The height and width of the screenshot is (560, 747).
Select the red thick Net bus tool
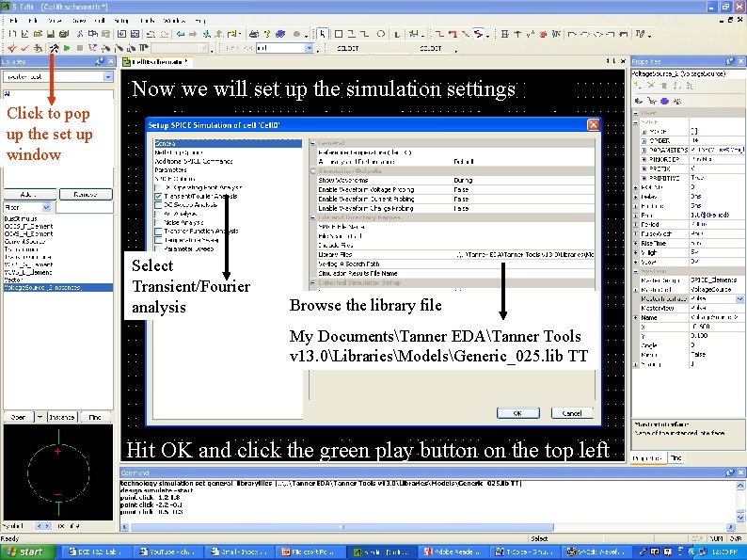(453, 34)
